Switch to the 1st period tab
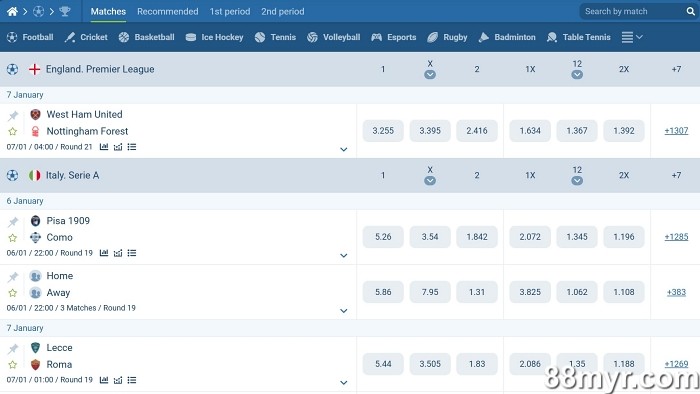700x394 pixels. point(230,12)
